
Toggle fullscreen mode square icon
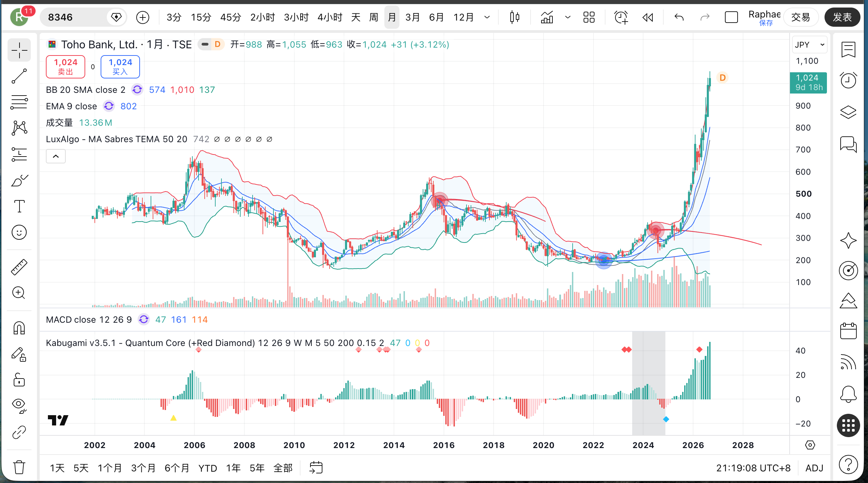click(x=731, y=17)
